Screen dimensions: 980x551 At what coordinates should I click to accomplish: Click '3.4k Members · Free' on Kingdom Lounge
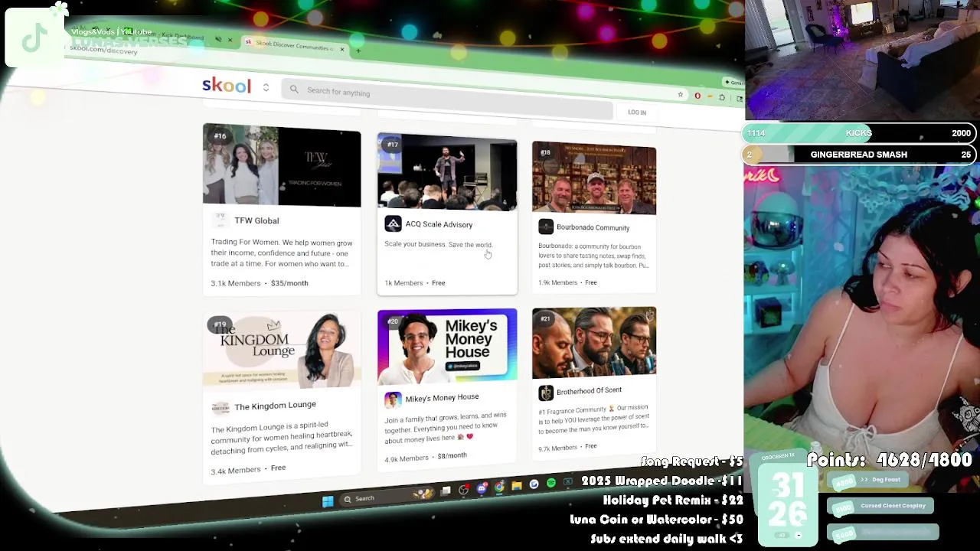click(248, 469)
